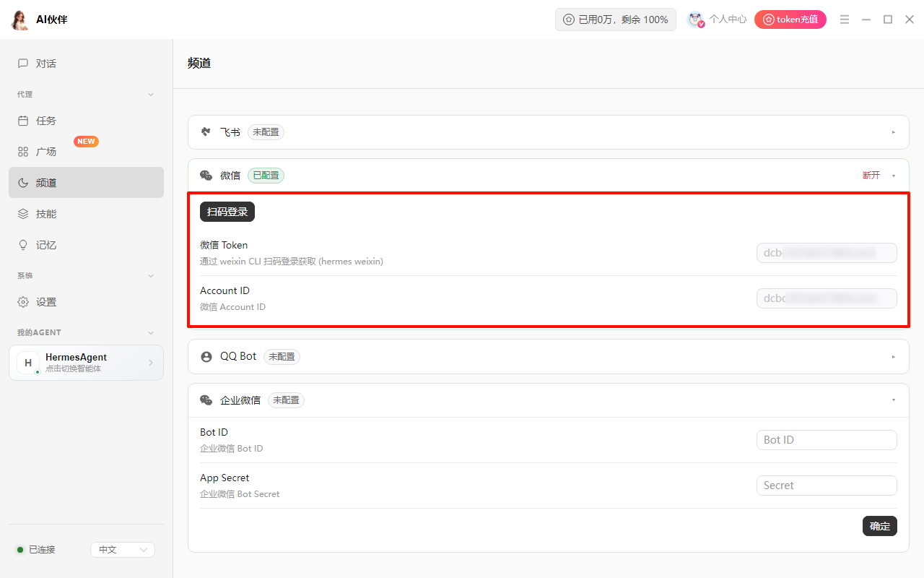Open 广场 in the sidebar
924x578 pixels.
(x=86, y=152)
